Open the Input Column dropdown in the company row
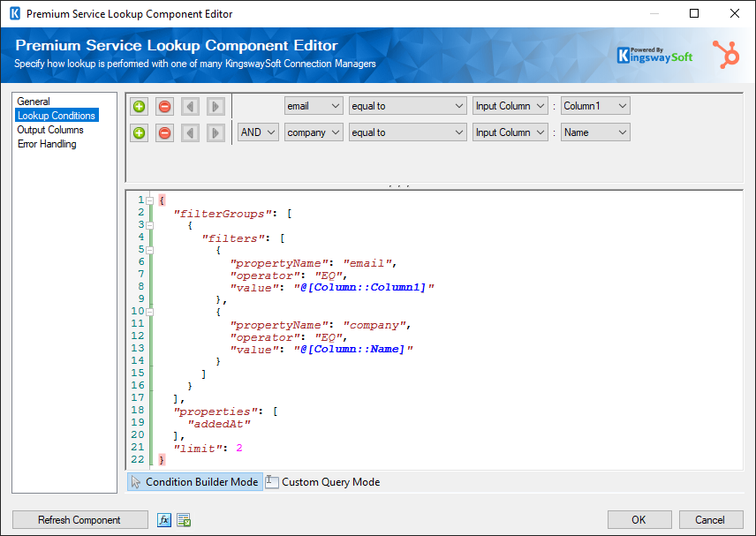 (x=510, y=132)
